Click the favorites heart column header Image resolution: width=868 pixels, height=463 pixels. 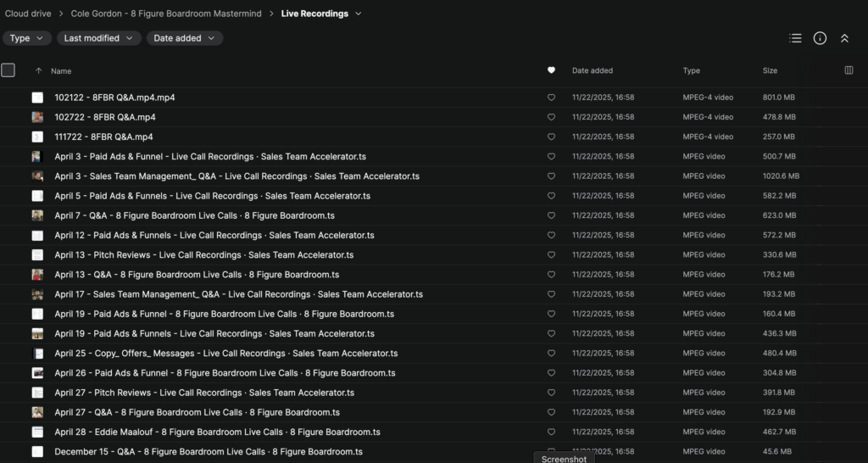pyautogui.click(x=551, y=70)
